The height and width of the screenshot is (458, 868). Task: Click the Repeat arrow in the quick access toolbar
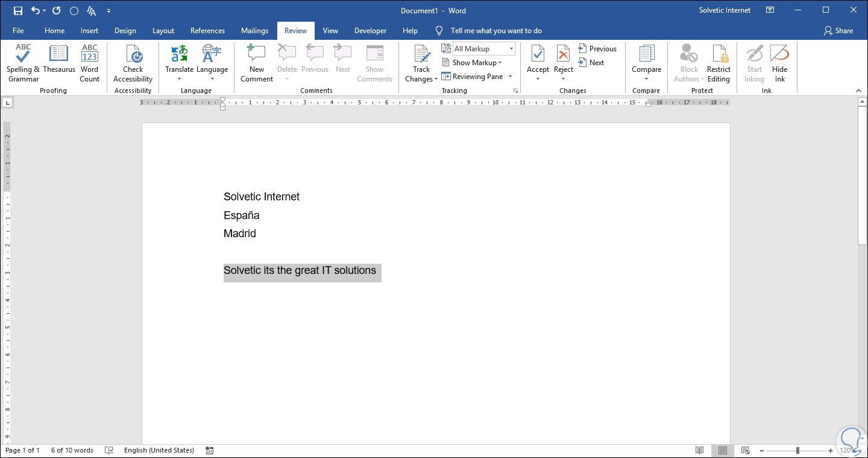56,11
